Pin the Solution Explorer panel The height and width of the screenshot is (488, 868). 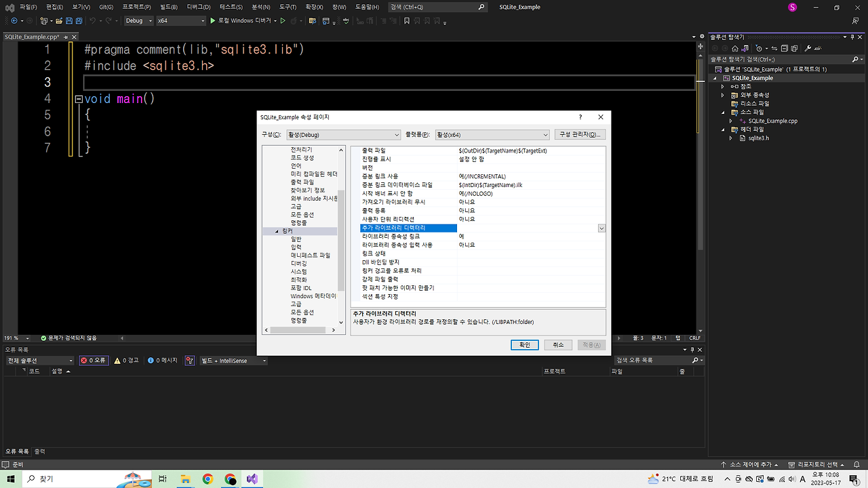click(852, 37)
